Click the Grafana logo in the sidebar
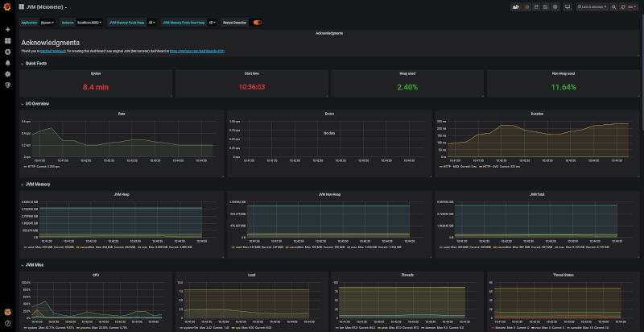The height and width of the screenshot is (332, 644). (x=7, y=7)
